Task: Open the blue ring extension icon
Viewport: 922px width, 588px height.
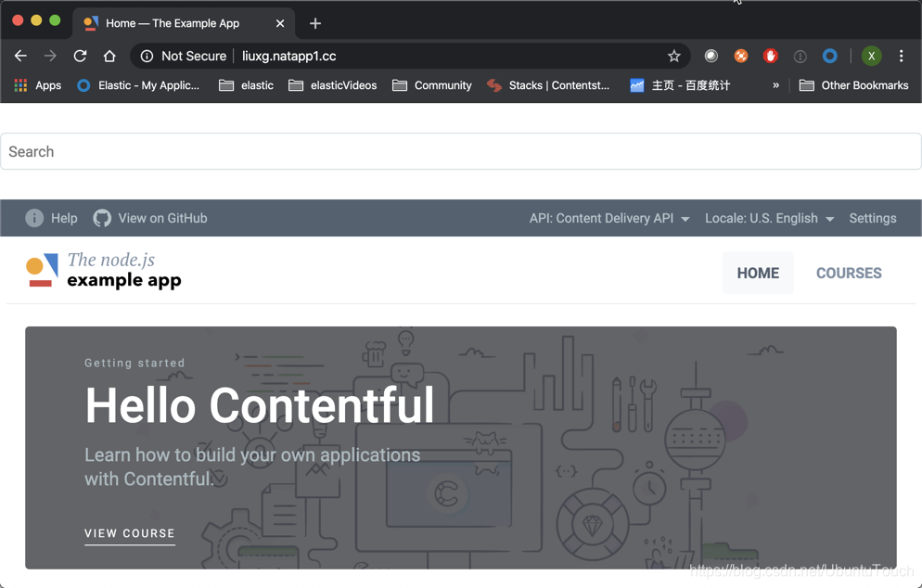Action: pos(829,56)
